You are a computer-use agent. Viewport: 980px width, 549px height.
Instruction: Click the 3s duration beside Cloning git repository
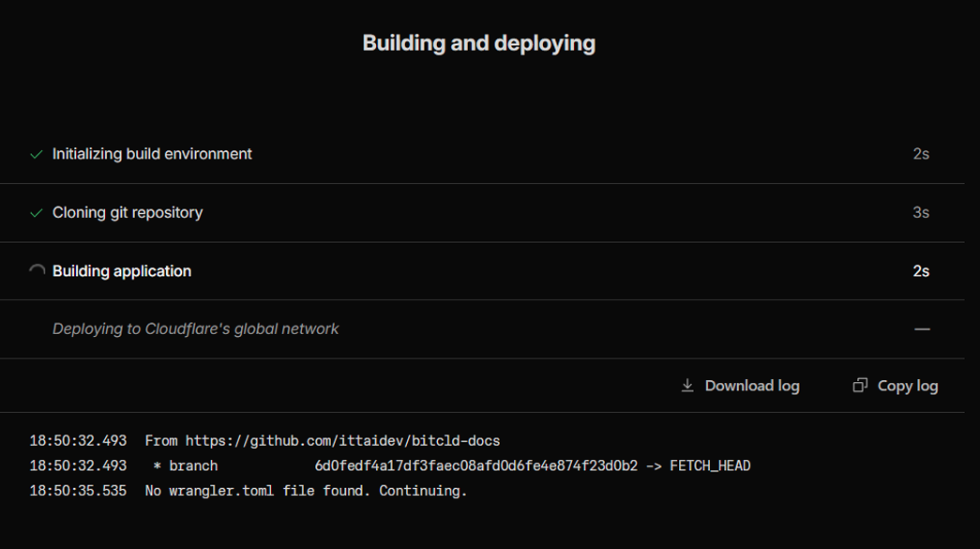(x=919, y=212)
